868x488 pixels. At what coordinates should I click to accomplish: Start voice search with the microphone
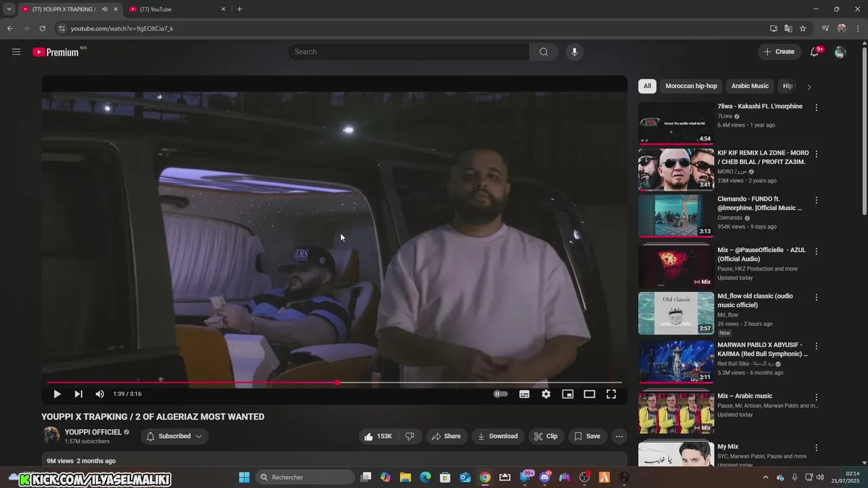[574, 52]
